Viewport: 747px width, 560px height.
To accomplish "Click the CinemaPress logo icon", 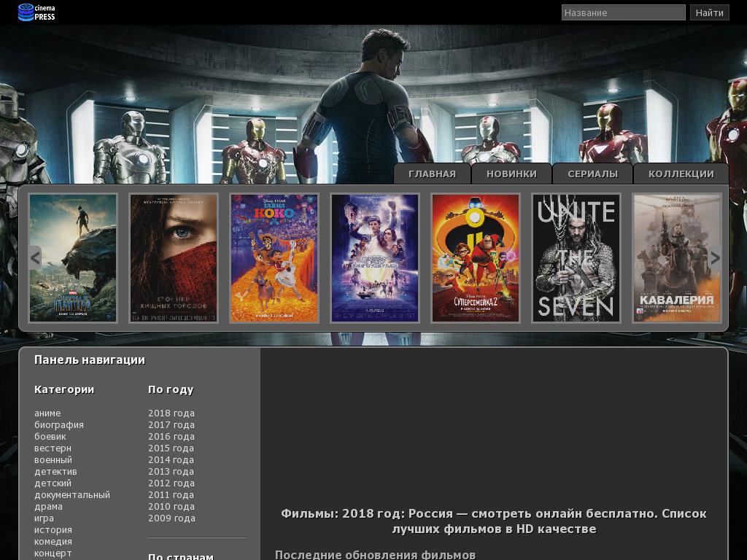I will click(26, 12).
